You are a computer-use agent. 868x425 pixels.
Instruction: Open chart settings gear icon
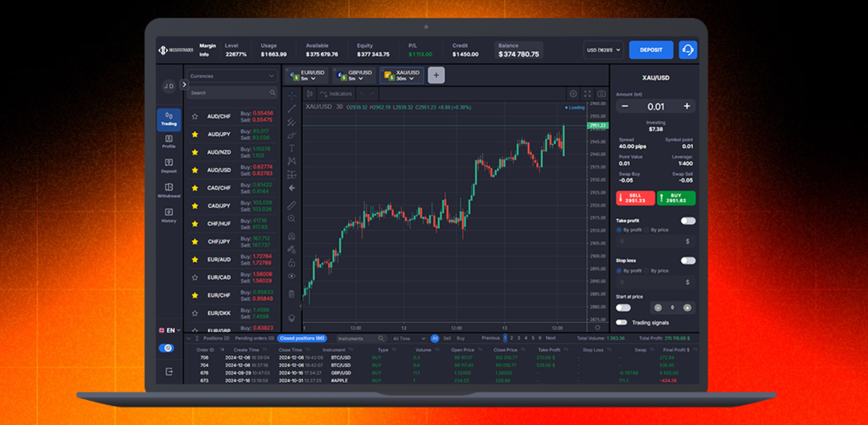[x=573, y=94]
